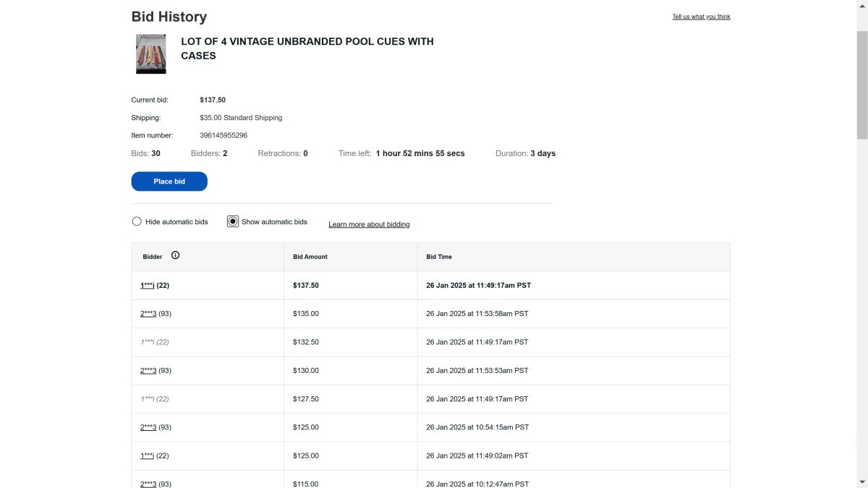Click the item number 396145955296
The width and height of the screenshot is (868, 488).
pyautogui.click(x=224, y=135)
